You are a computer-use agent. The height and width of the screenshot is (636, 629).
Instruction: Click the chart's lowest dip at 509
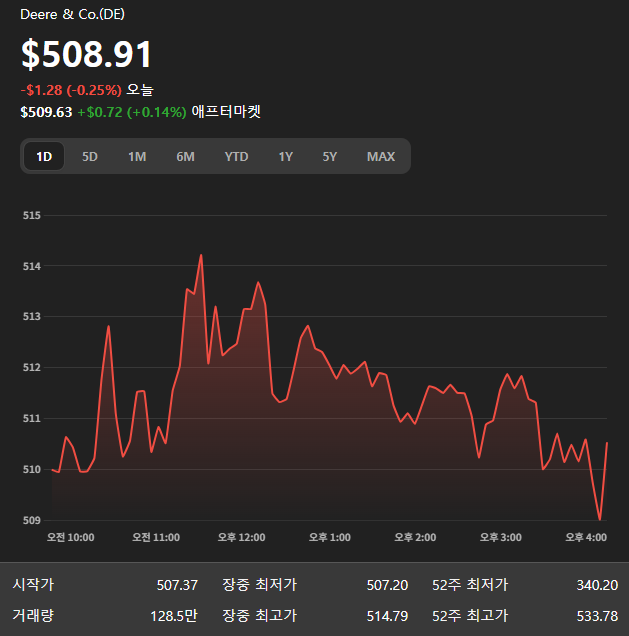600,519
